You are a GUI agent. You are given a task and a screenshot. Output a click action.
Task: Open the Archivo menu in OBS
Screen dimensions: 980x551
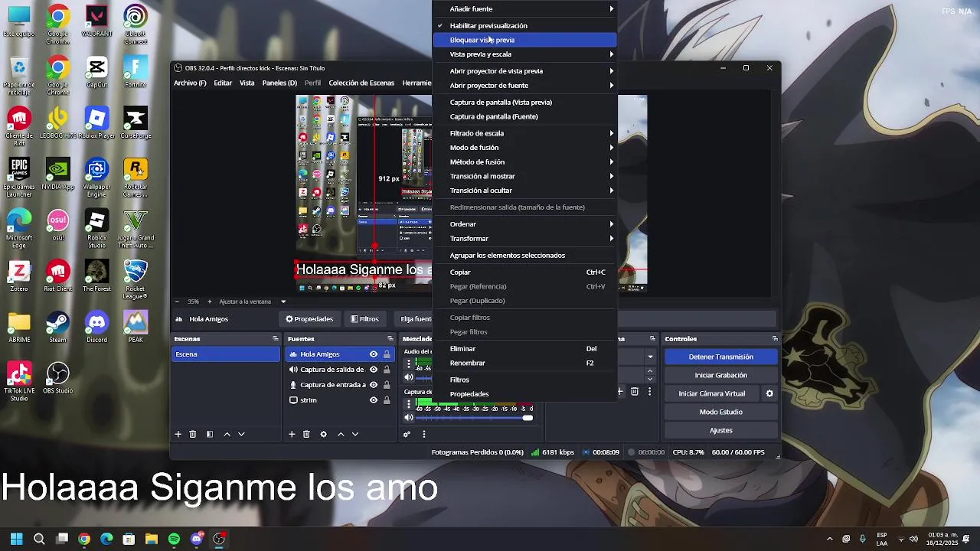coord(190,83)
